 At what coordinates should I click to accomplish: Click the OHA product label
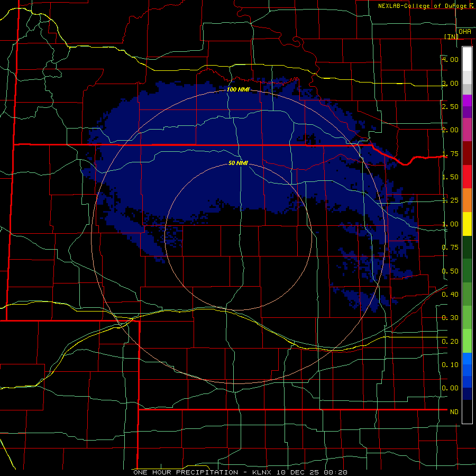point(465,32)
